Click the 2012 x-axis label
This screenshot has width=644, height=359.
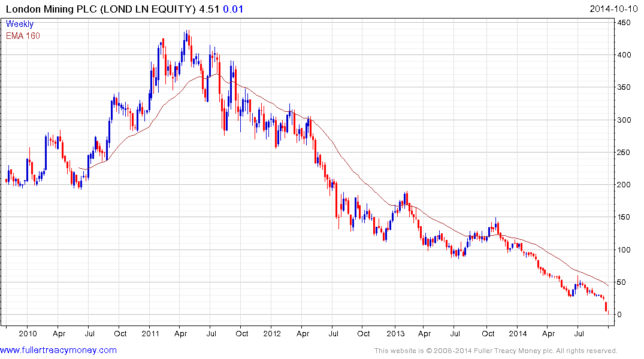(x=272, y=333)
